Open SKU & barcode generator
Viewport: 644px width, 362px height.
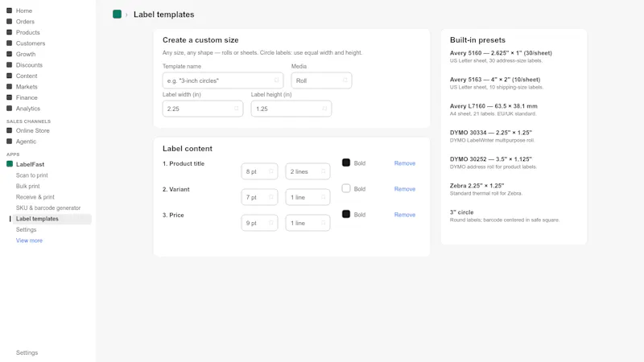click(x=48, y=208)
